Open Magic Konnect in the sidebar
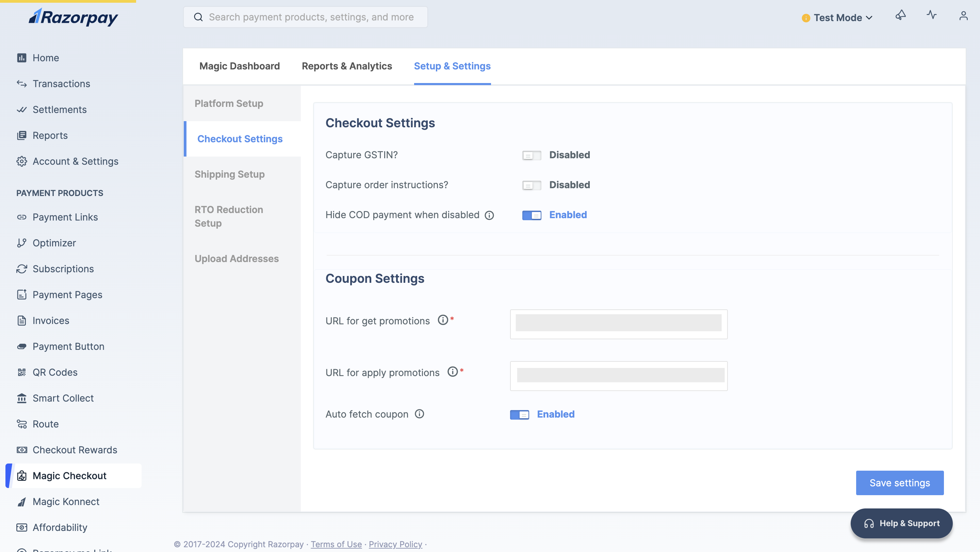Viewport: 980px width, 552px height. 74,502
